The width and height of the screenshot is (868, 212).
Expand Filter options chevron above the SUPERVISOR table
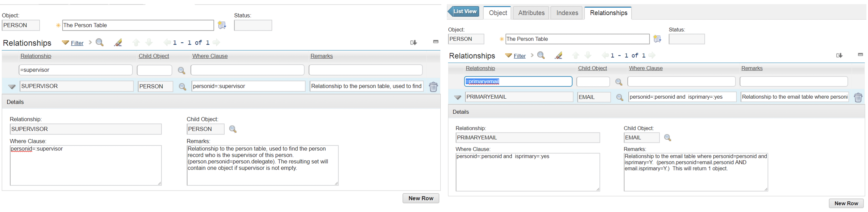pyautogui.click(x=90, y=43)
